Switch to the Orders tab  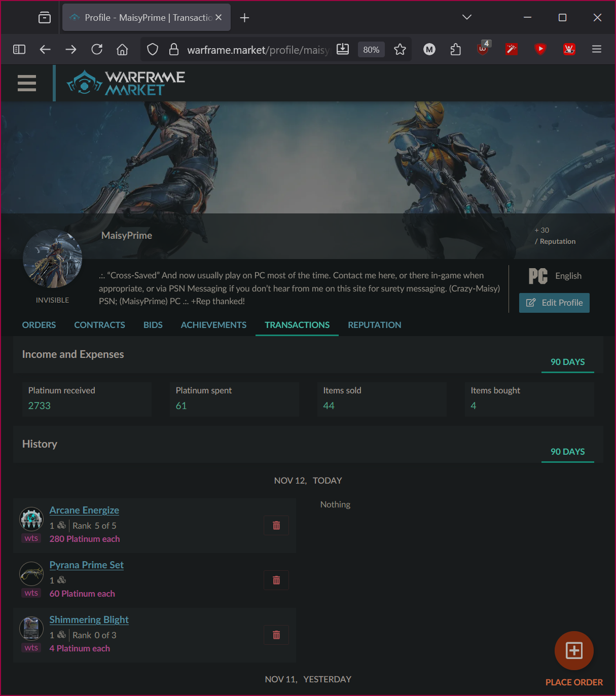pos(39,325)
